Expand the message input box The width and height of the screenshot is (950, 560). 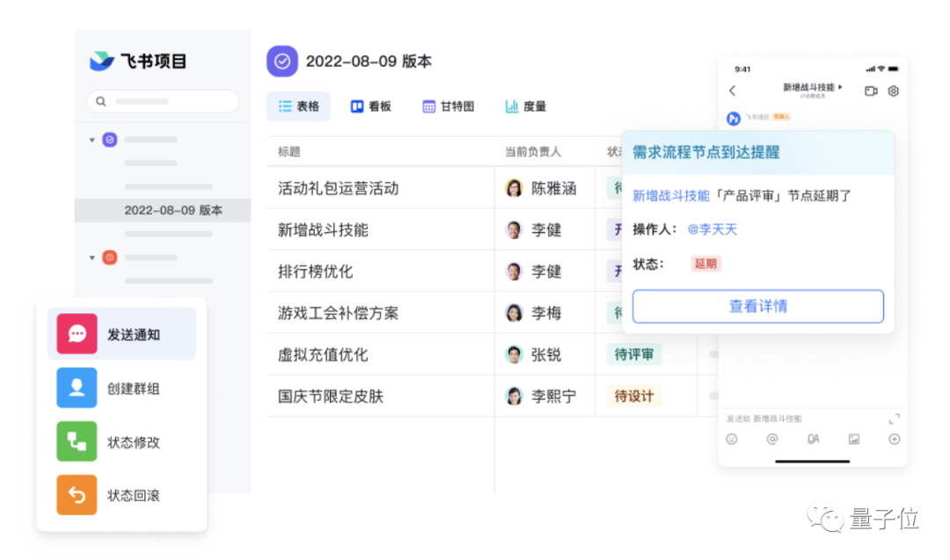pyautogui.click(x=895, y=419)
